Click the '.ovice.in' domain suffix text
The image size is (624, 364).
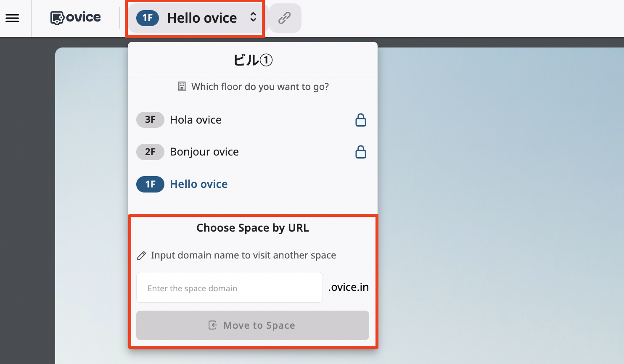pyautogui.click(x=349, y=287)
